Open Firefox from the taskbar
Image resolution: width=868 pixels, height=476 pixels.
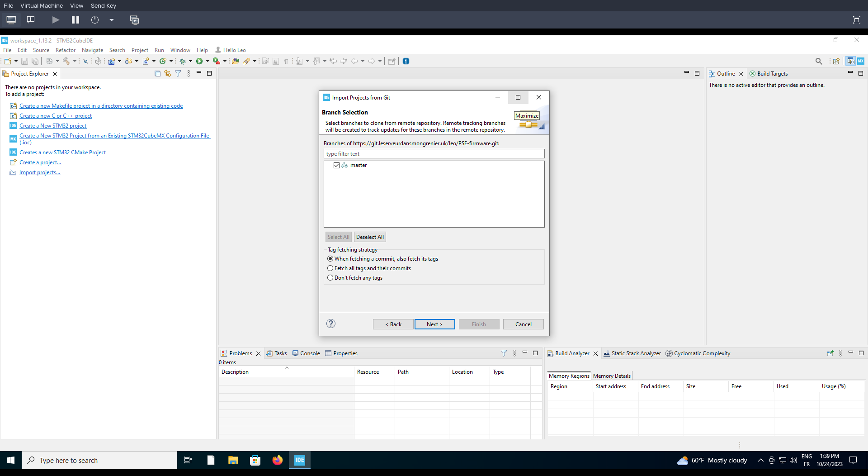pos(277,460)
